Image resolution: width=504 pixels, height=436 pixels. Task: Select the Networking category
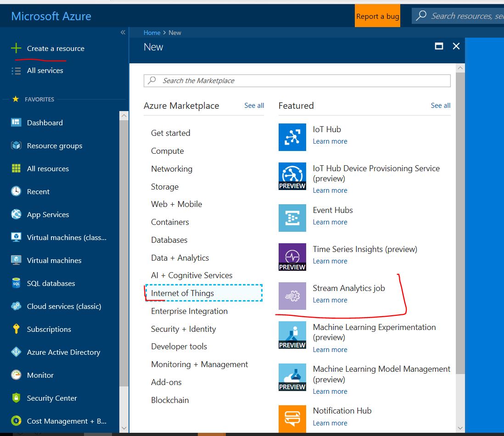pyautogui.click(x=172, y=169)
